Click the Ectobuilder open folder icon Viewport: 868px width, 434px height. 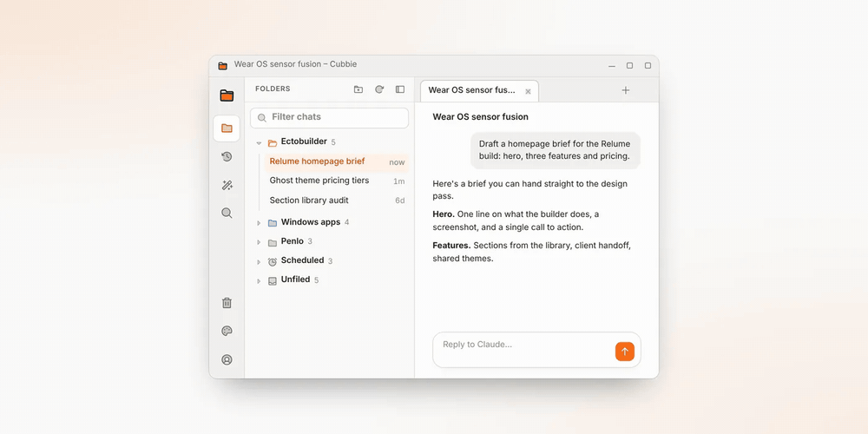pyautogui.click(x=273, y=143)
